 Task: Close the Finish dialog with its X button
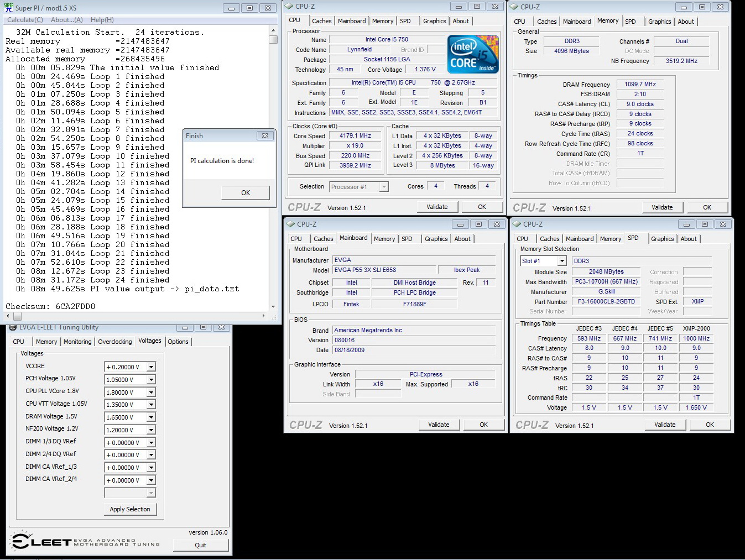265,135
